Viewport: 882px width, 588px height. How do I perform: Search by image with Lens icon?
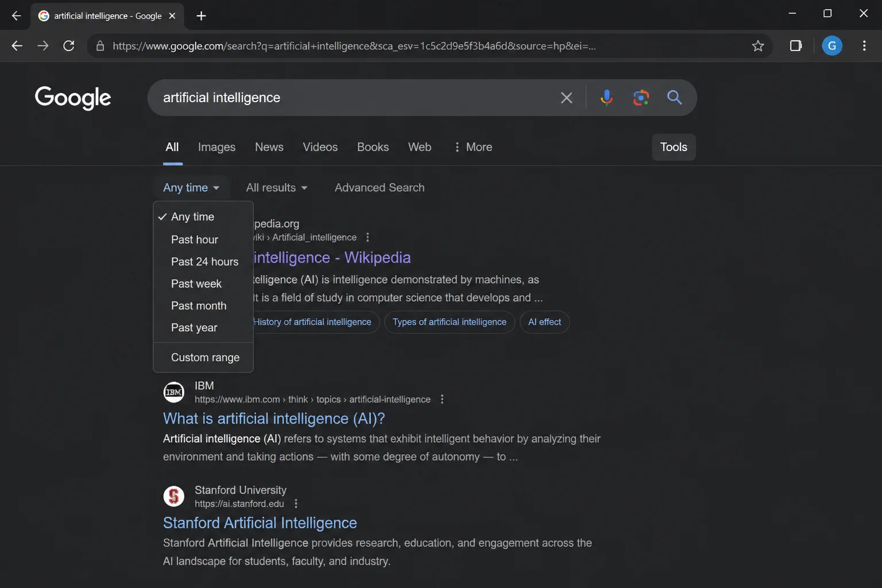(x=641, y=98)
